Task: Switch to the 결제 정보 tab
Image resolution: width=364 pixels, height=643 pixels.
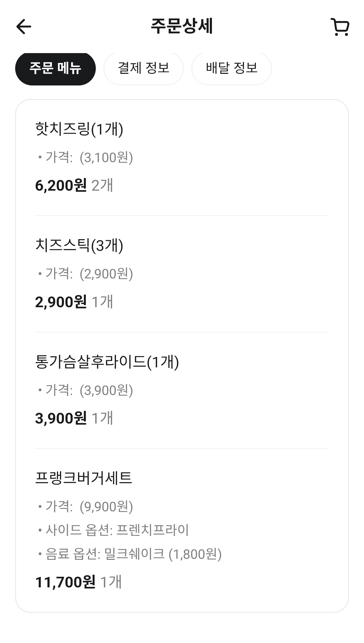Action: [x=144, y=68]
